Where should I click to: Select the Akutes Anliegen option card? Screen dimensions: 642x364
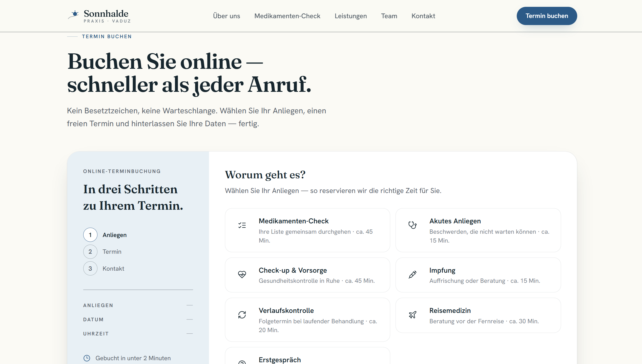(x=478, y=230)
